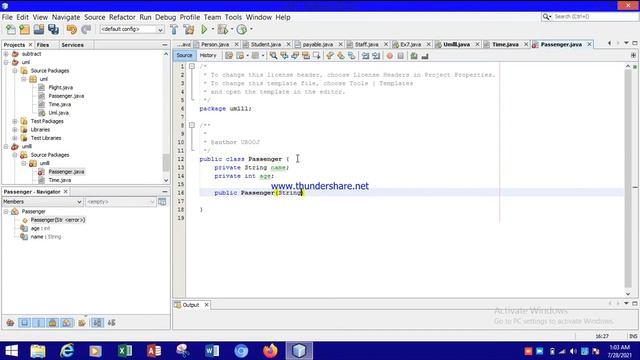Viewport: 640px width, 360px height.
Task: Close the Passenger.java tab
Action: (589, 44)
